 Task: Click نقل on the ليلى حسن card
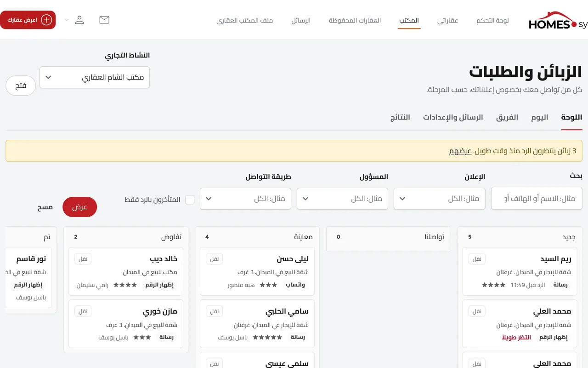(x=215, y=259)
